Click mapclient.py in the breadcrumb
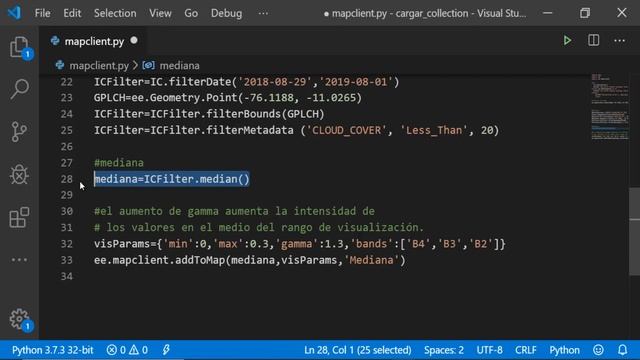Image resolution: width=640 pixels, height=360 pixels. [99, 65]
